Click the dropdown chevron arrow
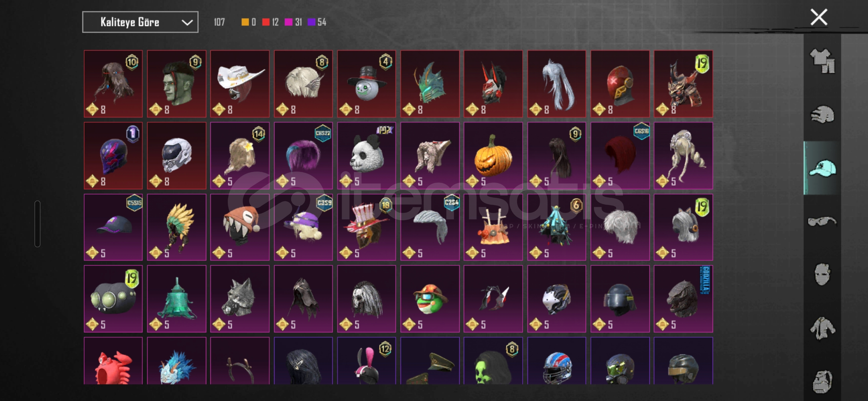Viewport: 868px width, 401px height. click(x=187, y=23)
